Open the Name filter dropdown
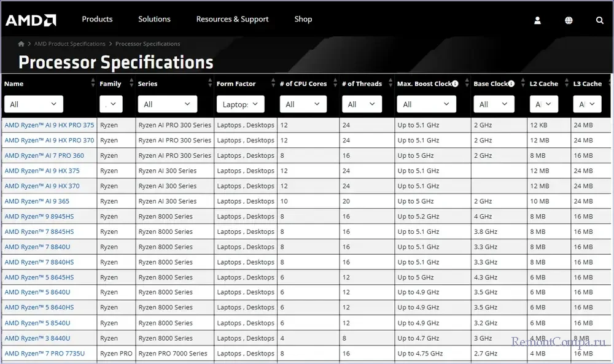The width and height of the screenshot is (614, 364). click(34, 104)
